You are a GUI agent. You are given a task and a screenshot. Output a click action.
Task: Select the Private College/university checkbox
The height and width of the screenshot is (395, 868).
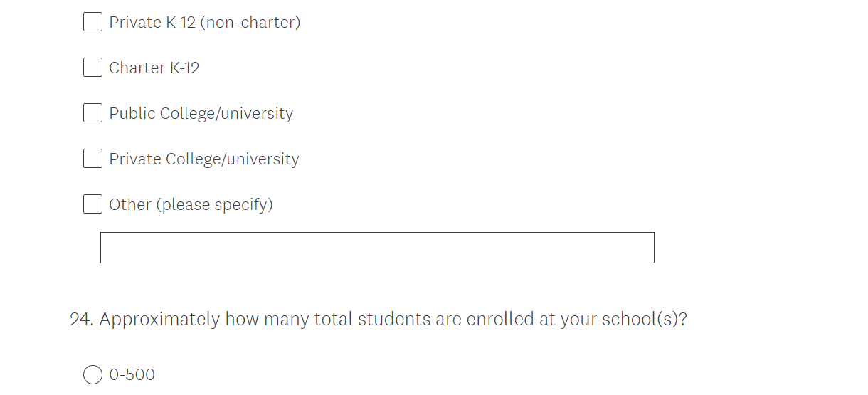92,159
